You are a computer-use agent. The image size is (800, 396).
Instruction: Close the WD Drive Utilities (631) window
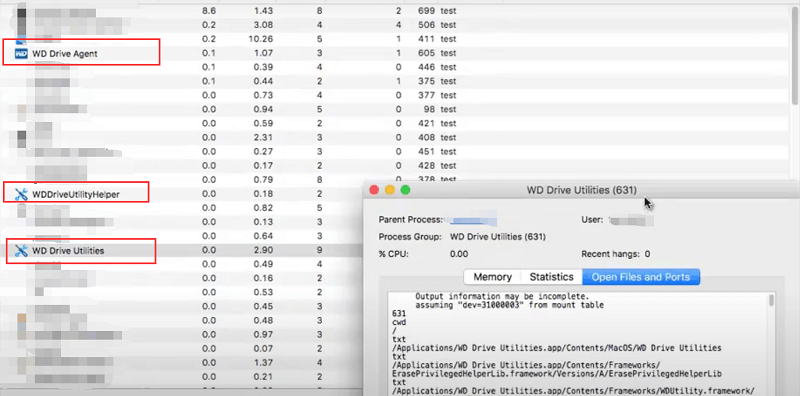[374, 190]
